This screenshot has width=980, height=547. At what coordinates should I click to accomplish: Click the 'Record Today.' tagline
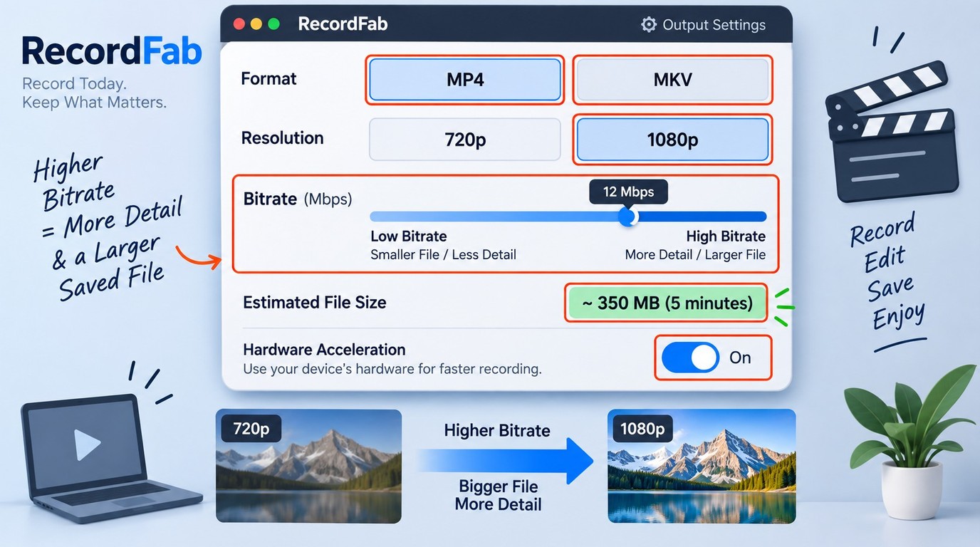tap(74, 84)
